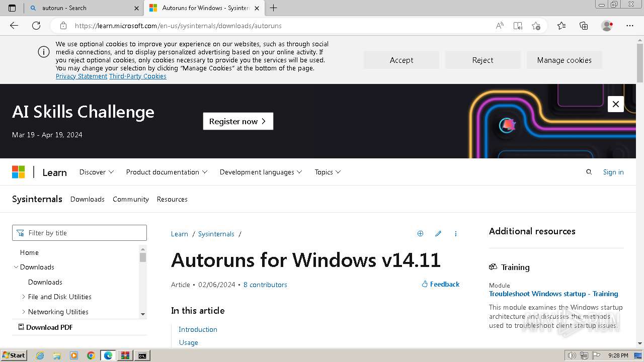Click Register now button
The width and height of the screenshot is (644, 362).
tap(238, 121)
